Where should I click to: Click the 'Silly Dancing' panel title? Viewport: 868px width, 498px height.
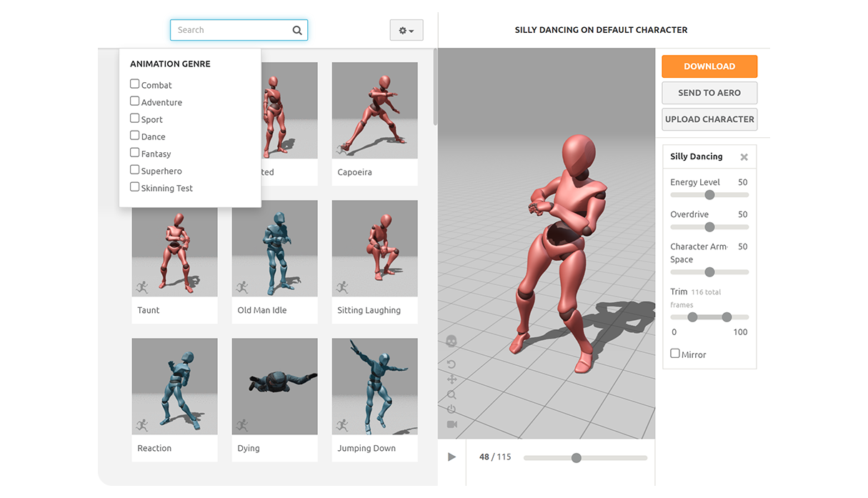697,156
